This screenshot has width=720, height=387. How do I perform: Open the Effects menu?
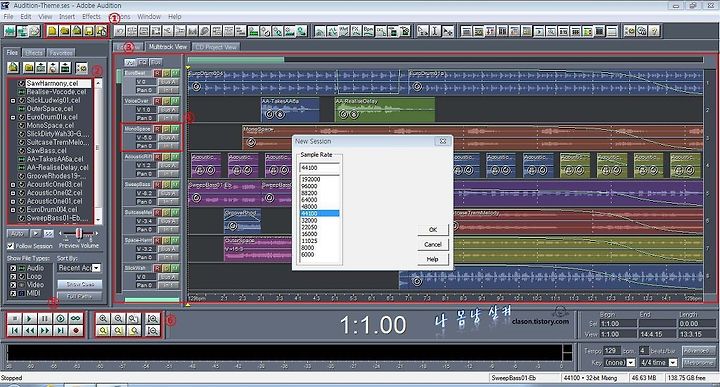91,17
